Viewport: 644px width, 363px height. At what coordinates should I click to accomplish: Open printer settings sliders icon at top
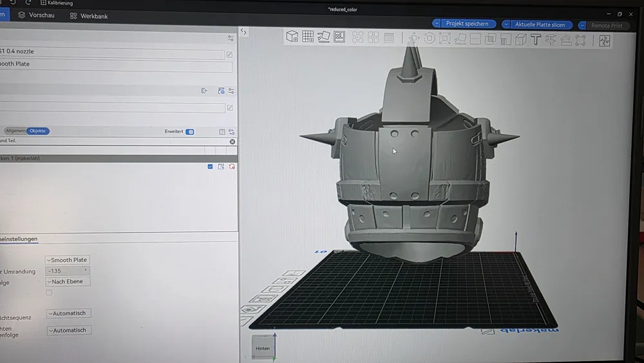pyautogui.click(x=231, y=38)
